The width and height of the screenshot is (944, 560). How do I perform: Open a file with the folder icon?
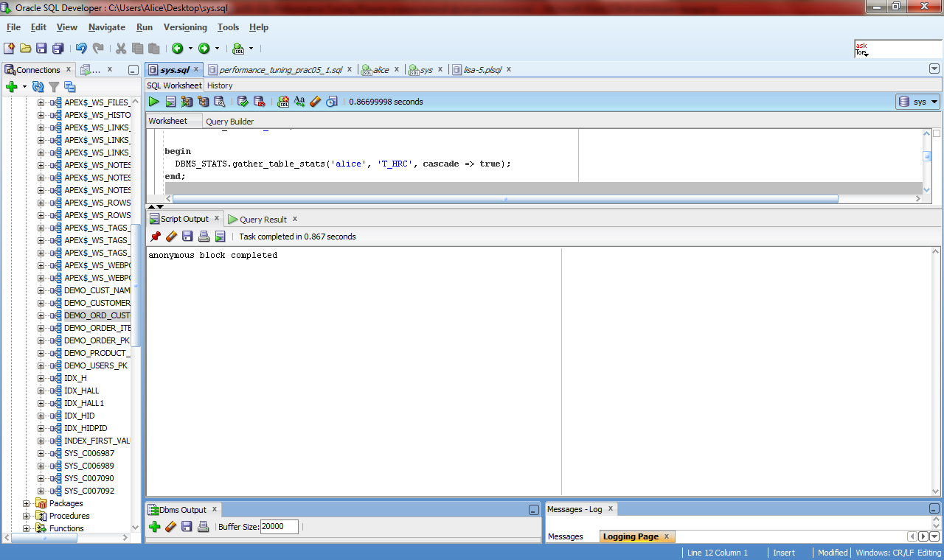(x=25, y=49)
